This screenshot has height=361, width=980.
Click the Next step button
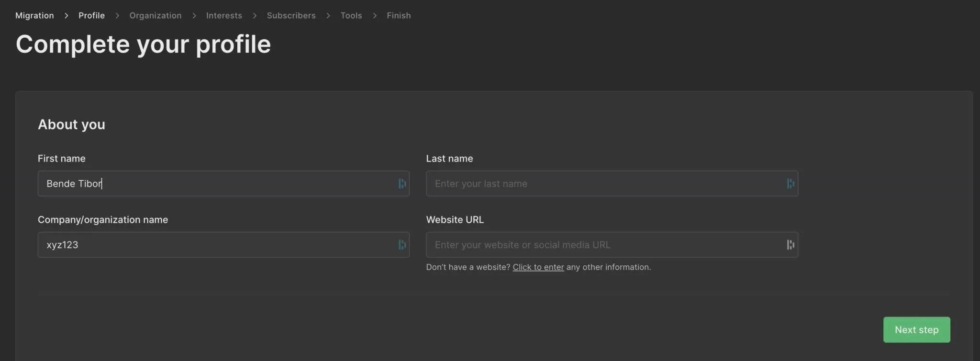pos(916,330)
